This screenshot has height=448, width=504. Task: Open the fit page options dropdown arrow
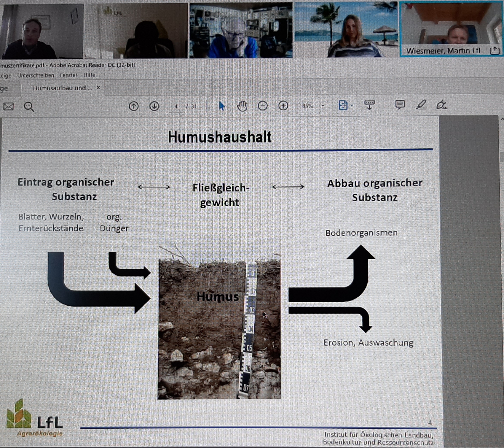tap(352, 105)
